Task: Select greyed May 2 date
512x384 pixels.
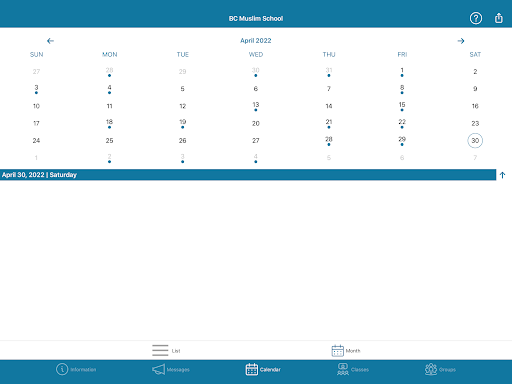Action: coord(109,158)
